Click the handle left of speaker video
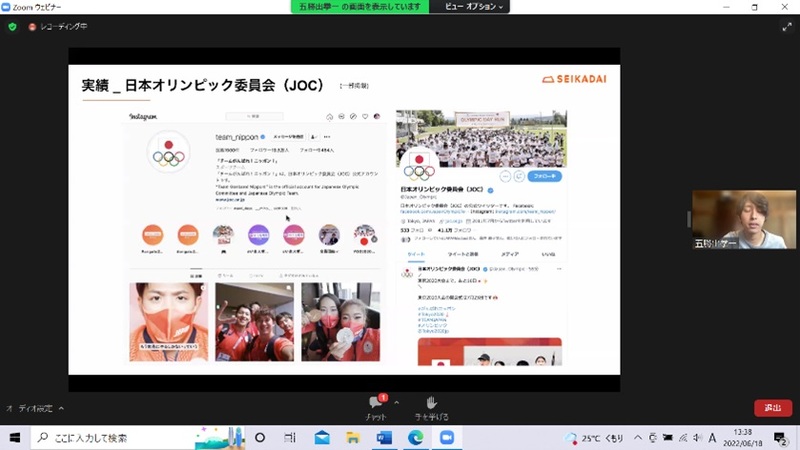Viewport: 800px width, 450px height. (689, 219)
